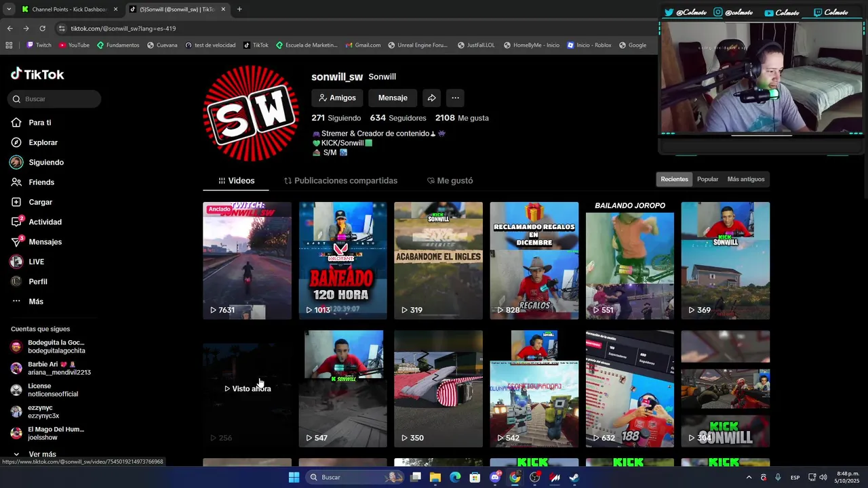Screen dimensions: 868x488
Task: Click the TikTok logo
Action: 37,74
